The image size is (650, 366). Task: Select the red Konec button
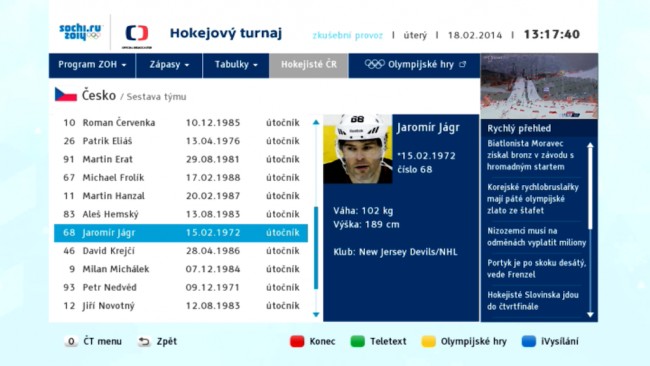(x=297, y=342)
